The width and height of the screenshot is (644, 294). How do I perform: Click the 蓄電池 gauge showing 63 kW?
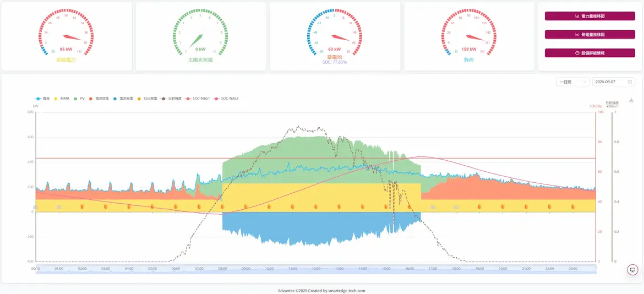[x=335, y=35]
